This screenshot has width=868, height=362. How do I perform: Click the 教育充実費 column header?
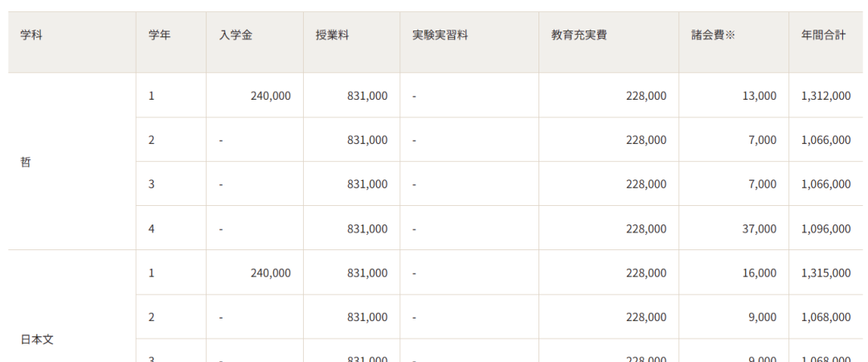[579, 35]
